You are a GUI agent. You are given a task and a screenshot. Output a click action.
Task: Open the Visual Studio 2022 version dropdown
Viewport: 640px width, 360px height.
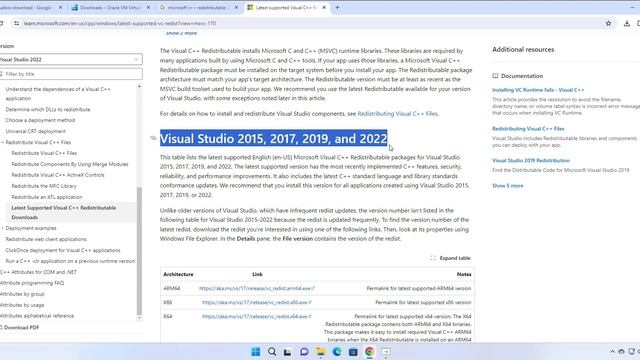click(71, 60)
